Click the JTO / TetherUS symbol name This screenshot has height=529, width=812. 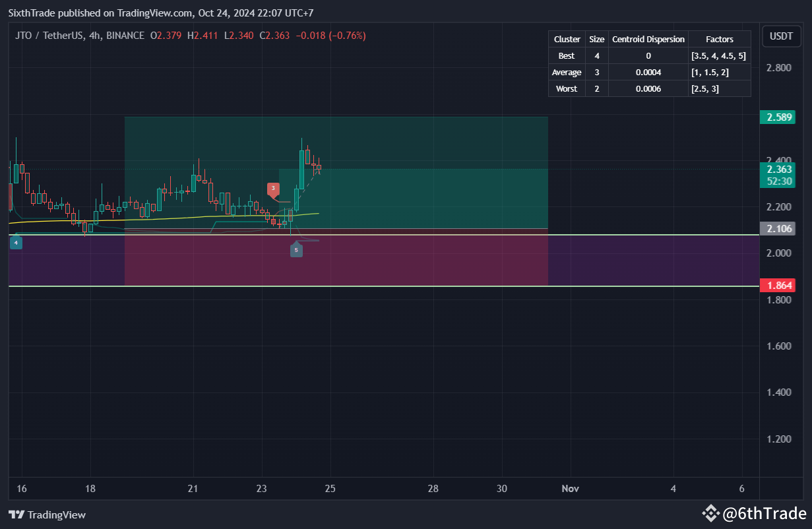pyautogui.click(x=49, y=36)
